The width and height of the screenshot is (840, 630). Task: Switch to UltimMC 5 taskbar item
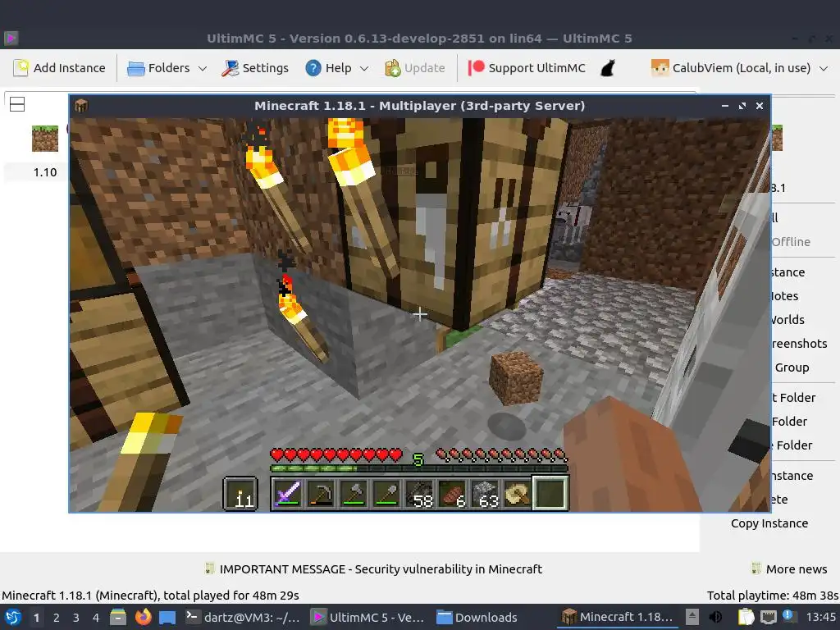pos(368,617)
